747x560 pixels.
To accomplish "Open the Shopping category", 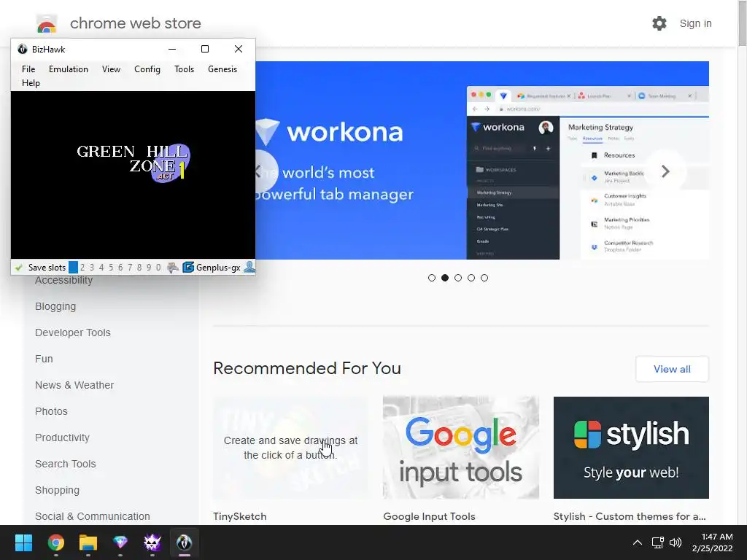I will [57, 490].
